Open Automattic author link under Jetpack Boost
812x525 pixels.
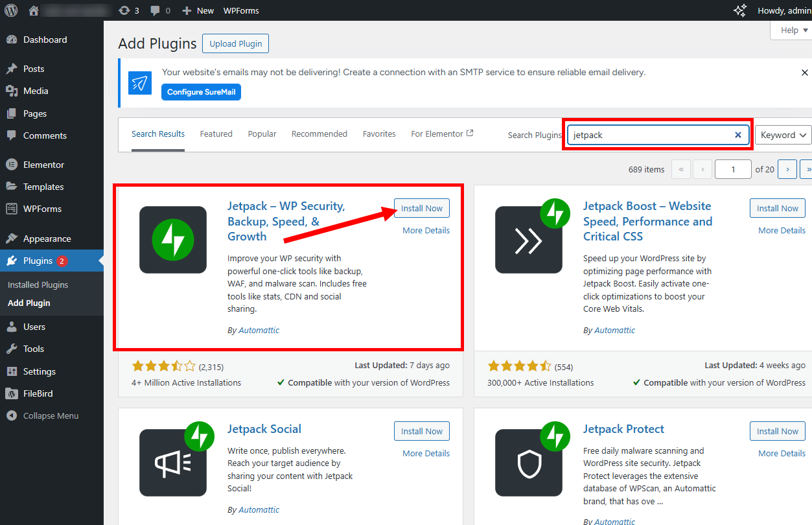[614, 330]
